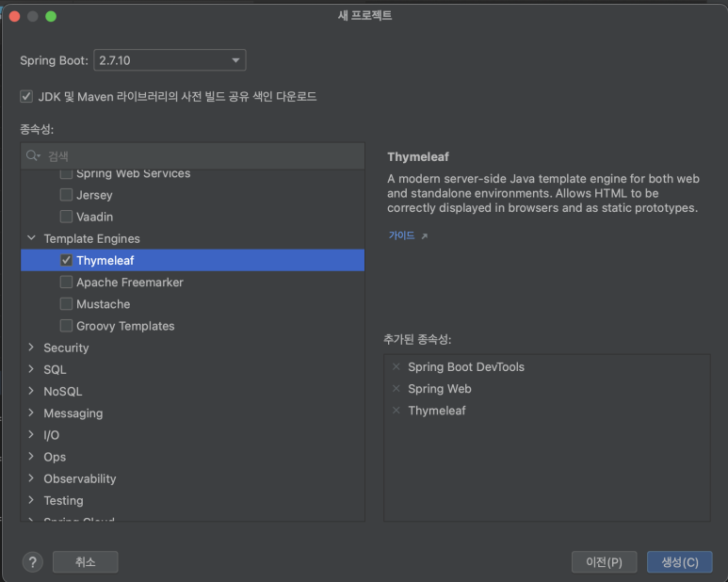
Task: Open help with the question mark button
Action: tap(33, 562)
